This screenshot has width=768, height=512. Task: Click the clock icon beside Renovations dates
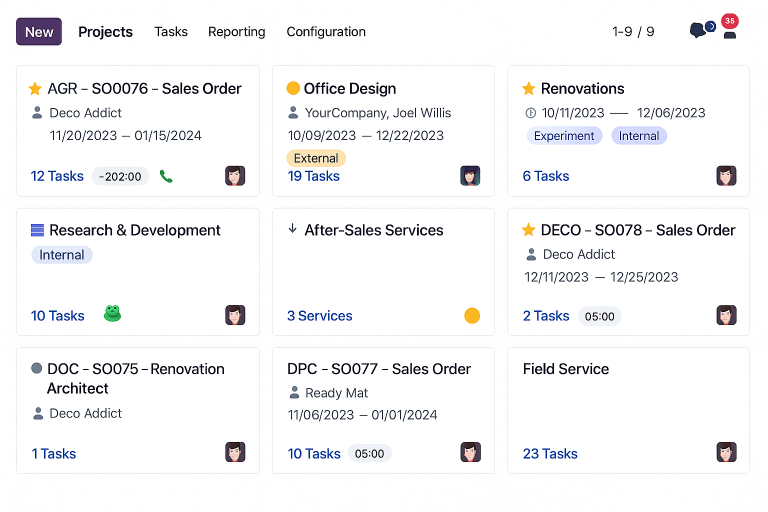pyautogui.click(x=530, y=113)
